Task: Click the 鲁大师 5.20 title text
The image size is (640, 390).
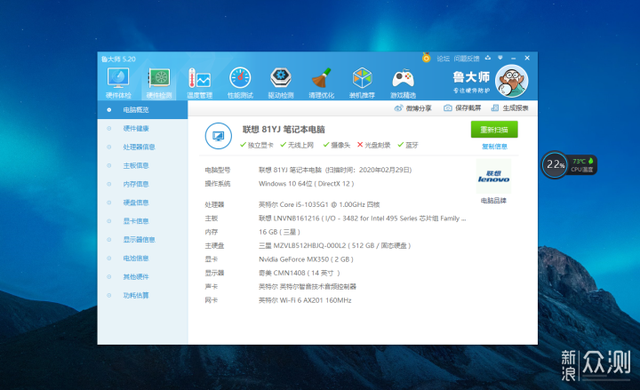Action: point(118,59)
